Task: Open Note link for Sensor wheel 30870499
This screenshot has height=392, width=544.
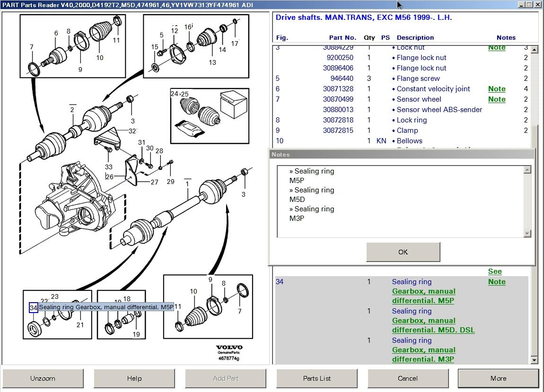Action: tap(497, 99)
